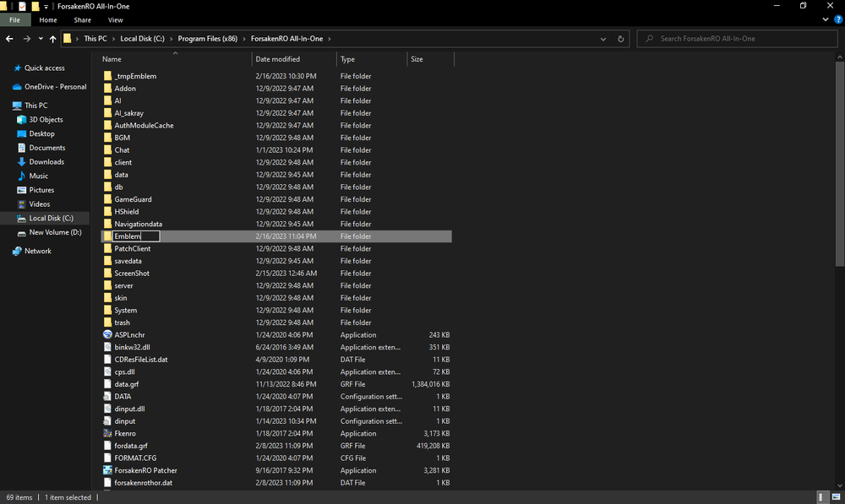Viewport: 845px width, 504px height.
Task: Switch to details list view
Action: click(x=822, y=497)
